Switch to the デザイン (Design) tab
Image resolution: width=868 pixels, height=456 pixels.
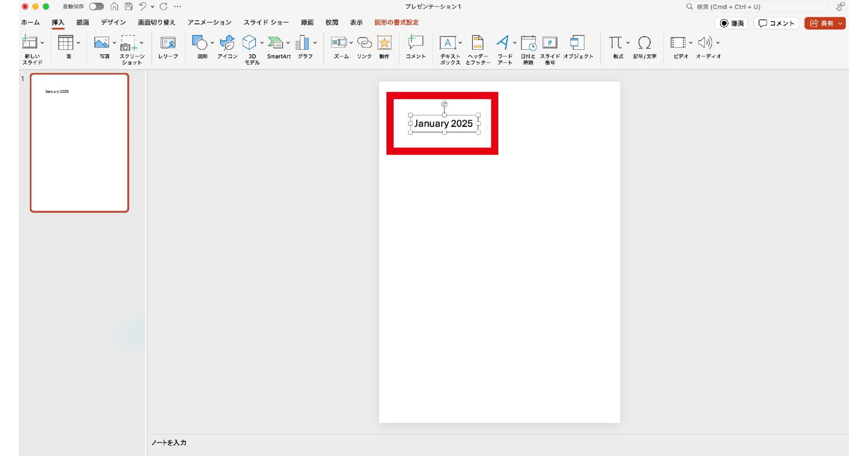pos(113,22)
